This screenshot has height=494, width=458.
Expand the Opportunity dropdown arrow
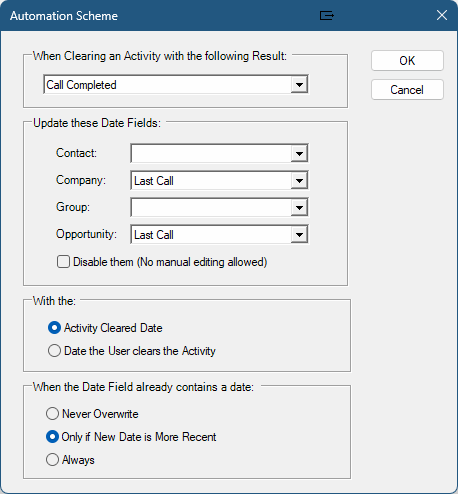[299, 235]
